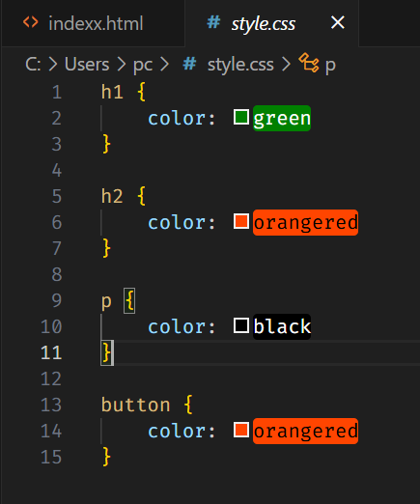Image resolution: width=420 pixels, height=504 pixels.
Task: Click the CSS hash icon on style.css tab
Action: coord(213,22)
